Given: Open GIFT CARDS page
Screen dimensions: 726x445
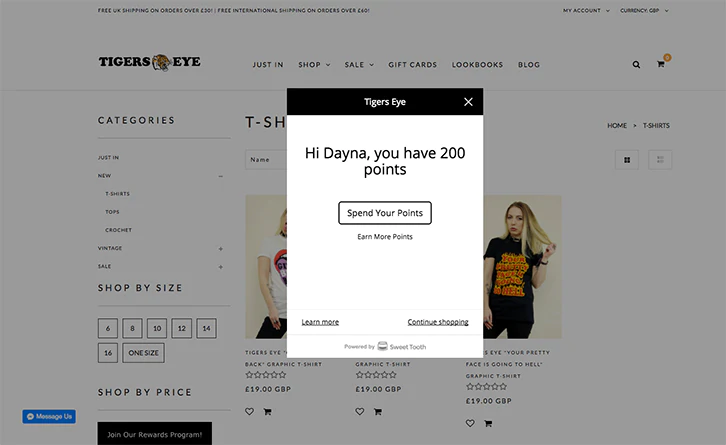Looking at the screenshot, I should (x=413, y=65).
